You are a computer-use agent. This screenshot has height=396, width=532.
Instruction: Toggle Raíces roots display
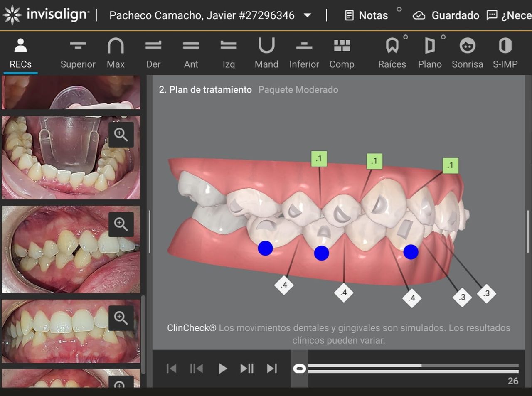(x=392, y=54)
